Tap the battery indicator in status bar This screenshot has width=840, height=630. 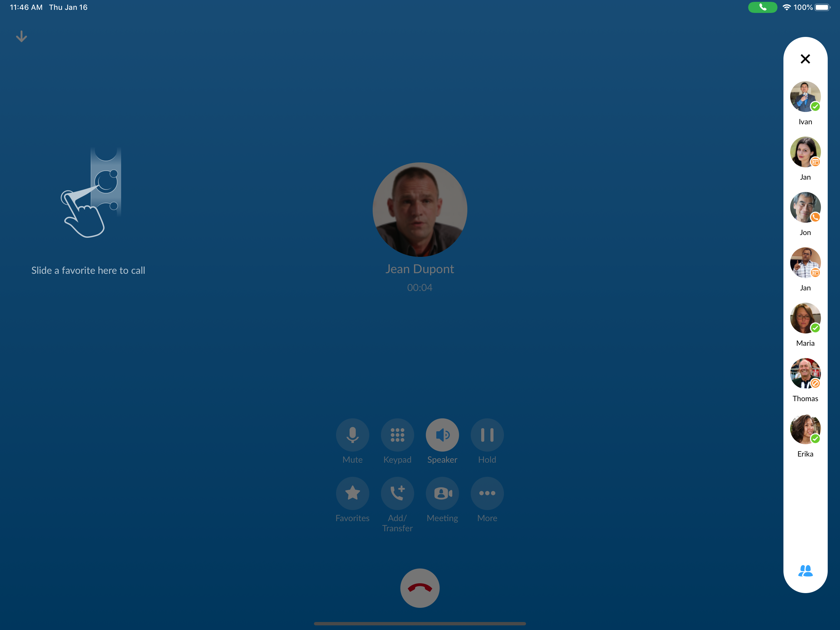tap(822, 7)
